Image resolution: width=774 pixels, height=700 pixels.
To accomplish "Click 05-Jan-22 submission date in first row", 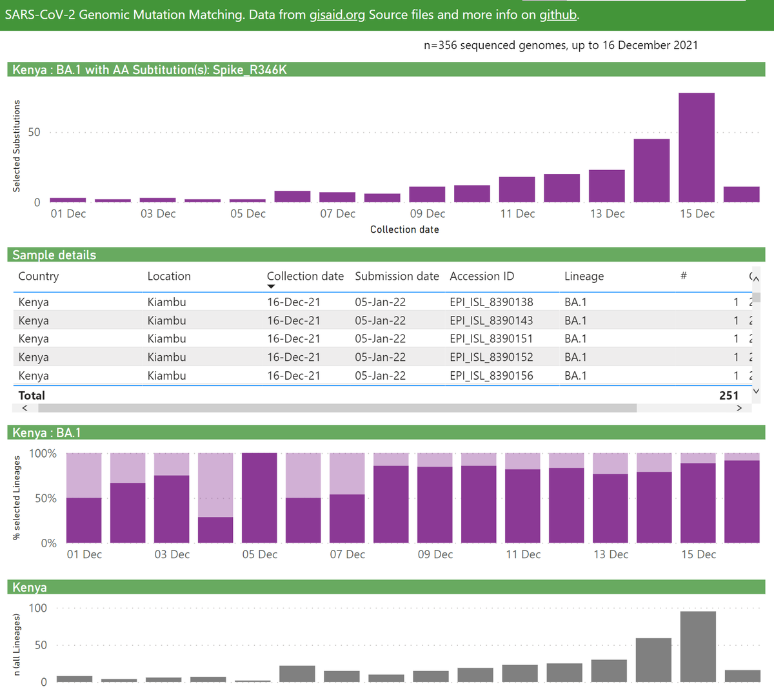I will (x=381, y=302).
